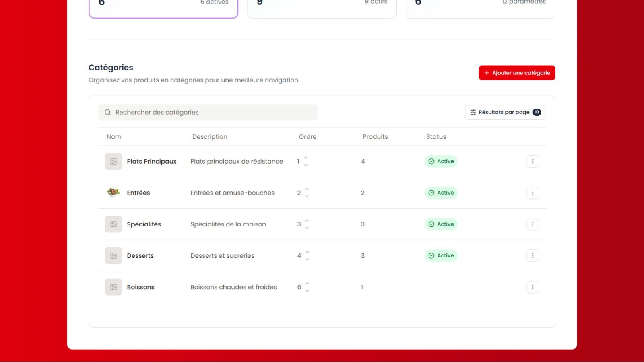Move Plats Principaux order down

click(306, 165)
